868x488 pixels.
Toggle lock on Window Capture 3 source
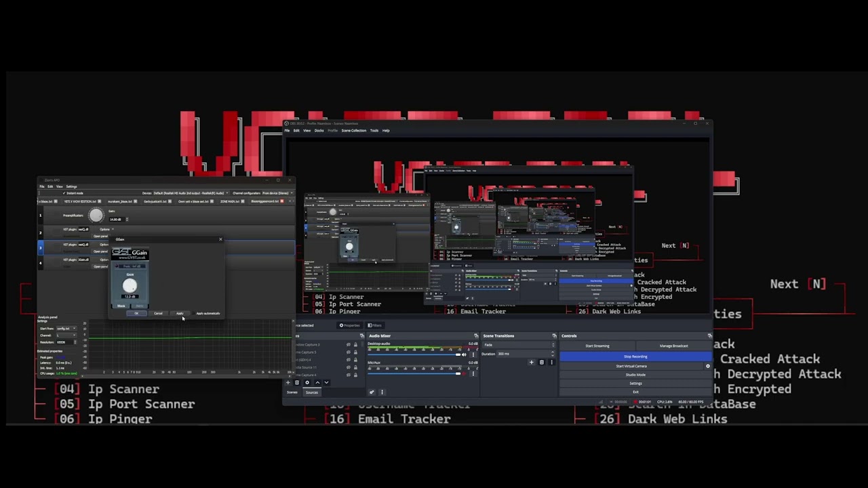pos(355,345)
